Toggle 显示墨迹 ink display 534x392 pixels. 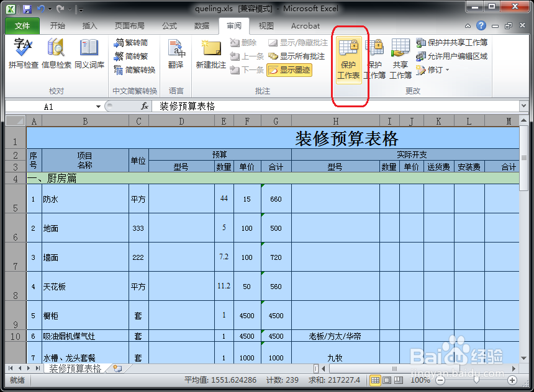[x=289, y=70]
